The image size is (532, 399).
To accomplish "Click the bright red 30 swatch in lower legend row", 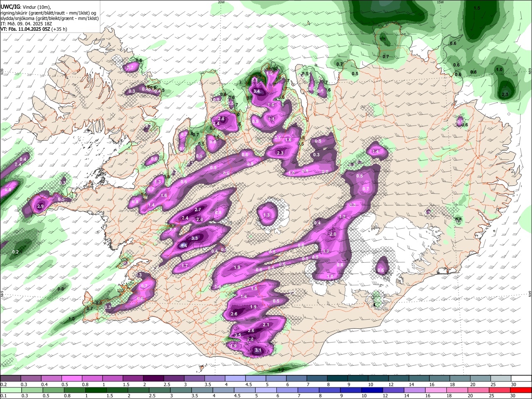I will coord(521,390).
